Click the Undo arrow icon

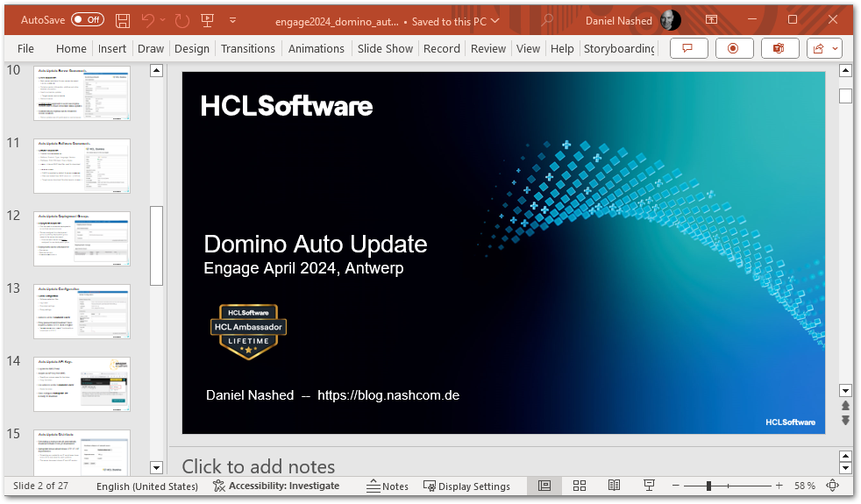147,20
